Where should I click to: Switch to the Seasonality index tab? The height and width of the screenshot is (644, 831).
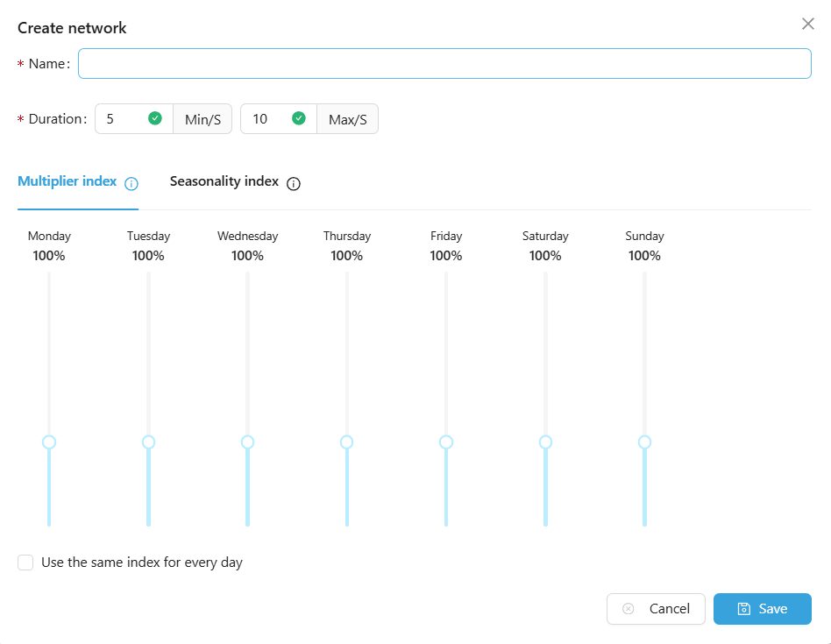pyautogui.click(x=224, y=181)
